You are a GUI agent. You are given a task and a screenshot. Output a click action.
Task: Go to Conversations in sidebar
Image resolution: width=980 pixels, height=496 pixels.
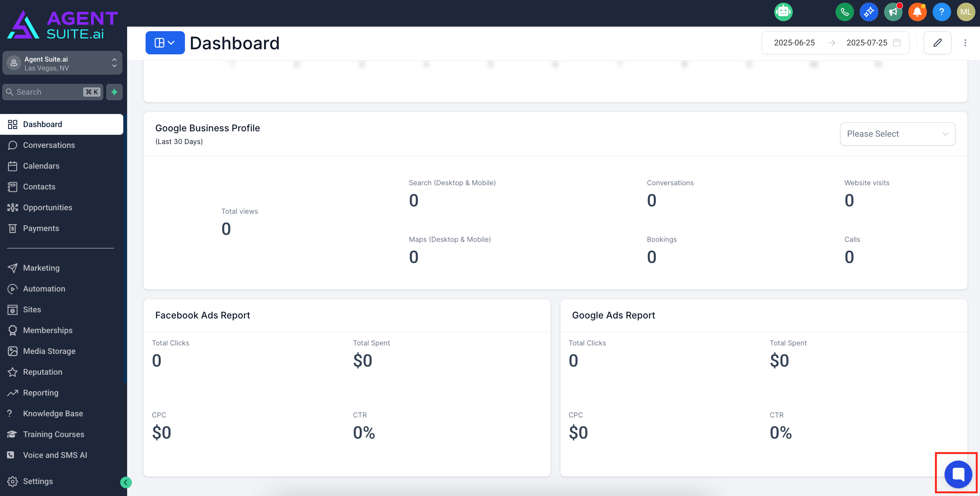coord(49,145)
